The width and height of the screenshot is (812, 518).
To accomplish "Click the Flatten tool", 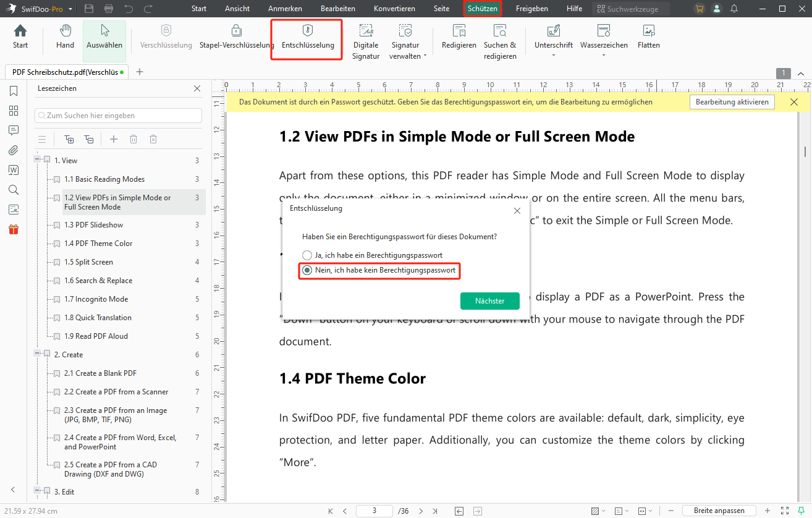I will [649, 36].
